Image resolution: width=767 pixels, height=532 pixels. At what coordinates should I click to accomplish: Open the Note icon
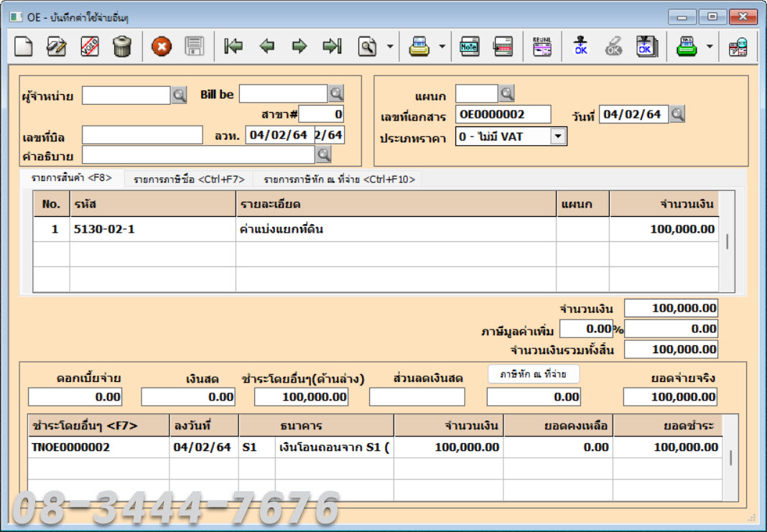click(469, 47)
